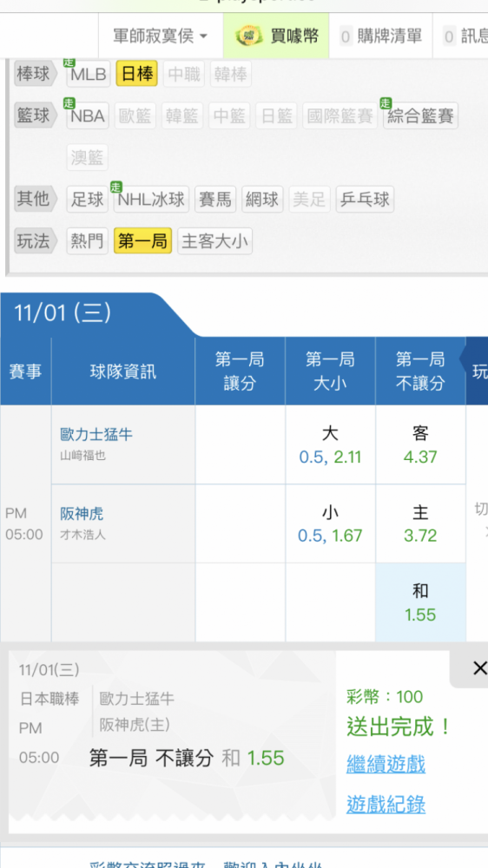The height and width of the screenshot is (868, 488).
Task: Open the 遊戲紀錄 link
Action: pos(386,804)
